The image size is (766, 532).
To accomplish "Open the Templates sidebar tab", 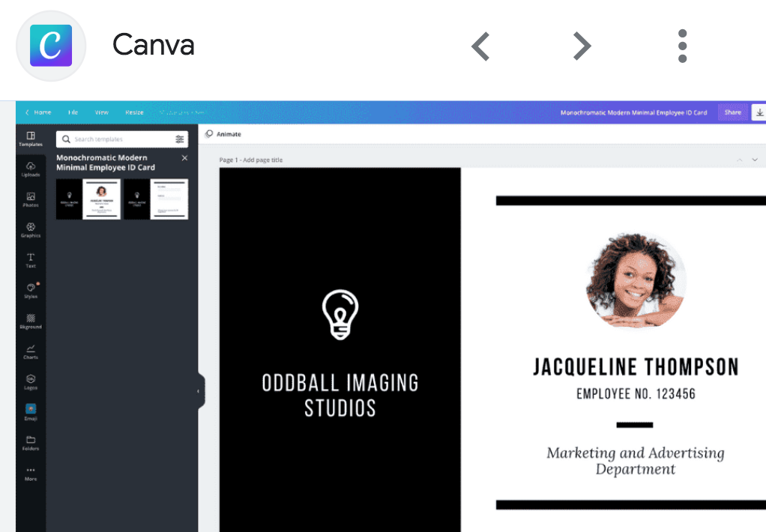I will 31,139.
